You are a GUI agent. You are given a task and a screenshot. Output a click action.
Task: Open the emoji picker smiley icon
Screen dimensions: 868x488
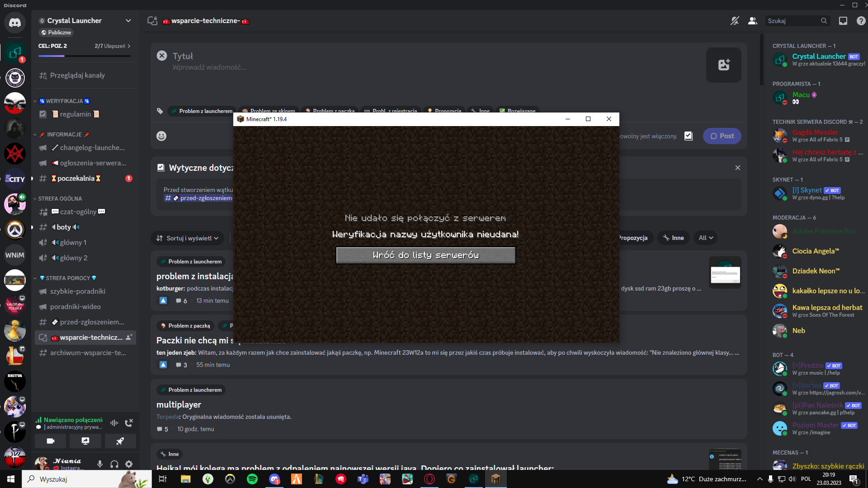pyautogui.click(x=161, y=136)
